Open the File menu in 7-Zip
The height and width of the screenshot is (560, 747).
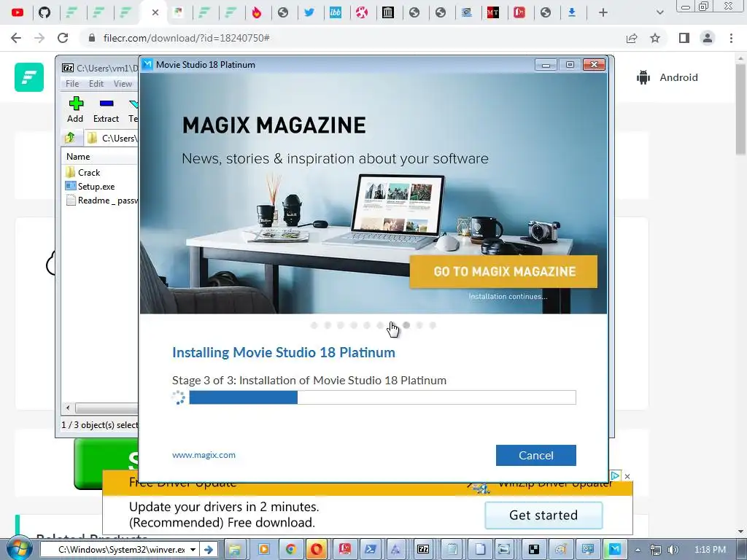coord(72,83)
